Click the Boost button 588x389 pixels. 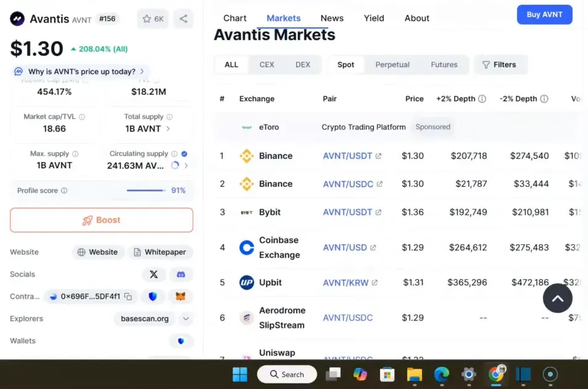coord(102,220)
